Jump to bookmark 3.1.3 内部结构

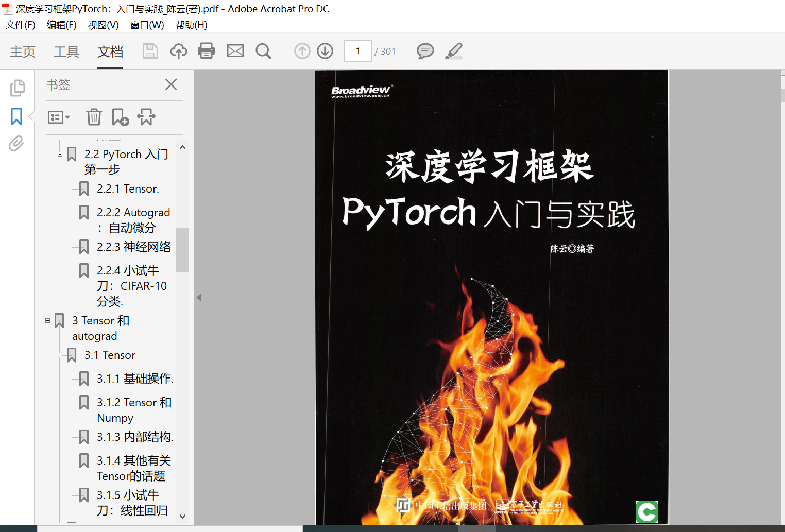coord(135,437)
